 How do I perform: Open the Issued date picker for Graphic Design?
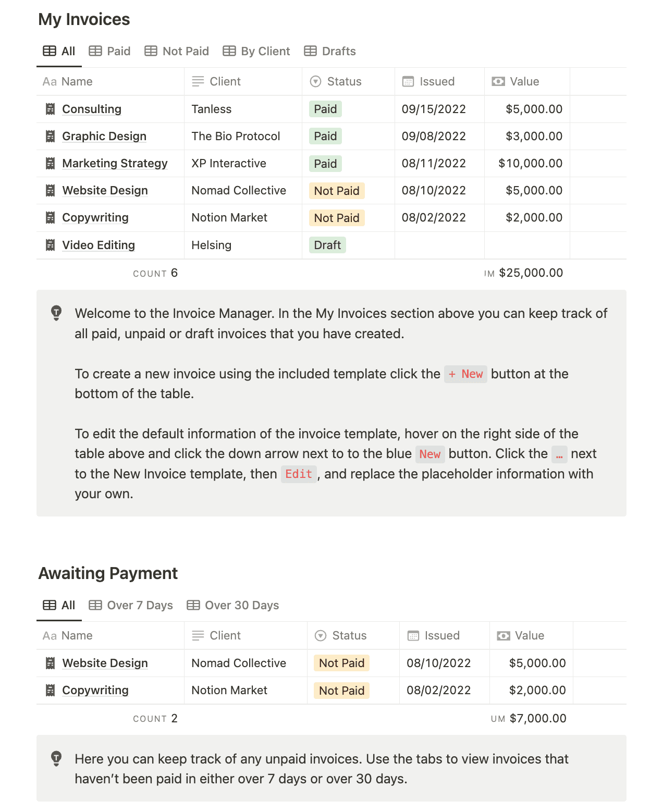pos(434,136)
